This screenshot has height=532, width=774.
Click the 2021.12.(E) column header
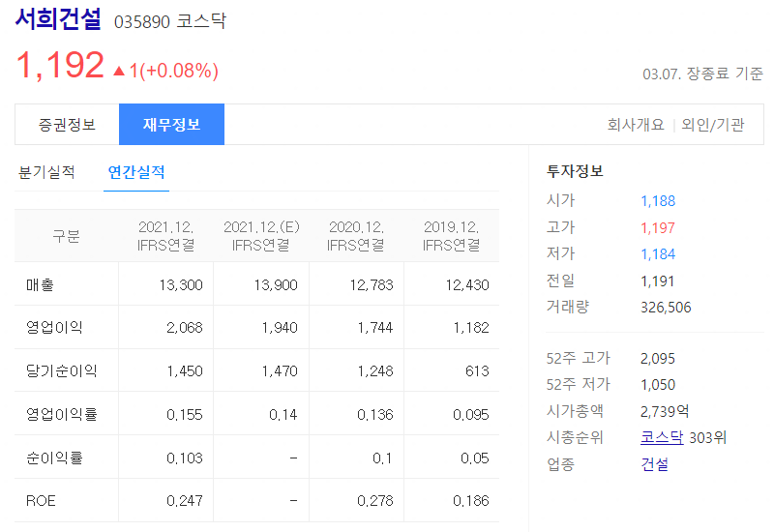coord(261,236)
